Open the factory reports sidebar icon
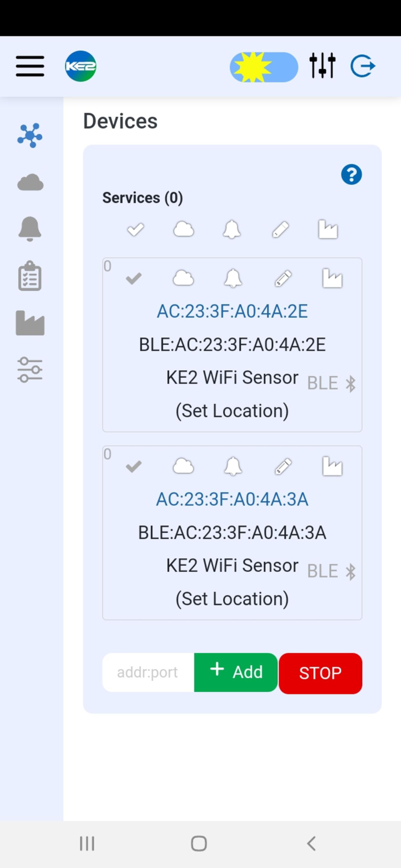Screen dimensions: 401x868 pyautogui.click(x=30, y=323)
